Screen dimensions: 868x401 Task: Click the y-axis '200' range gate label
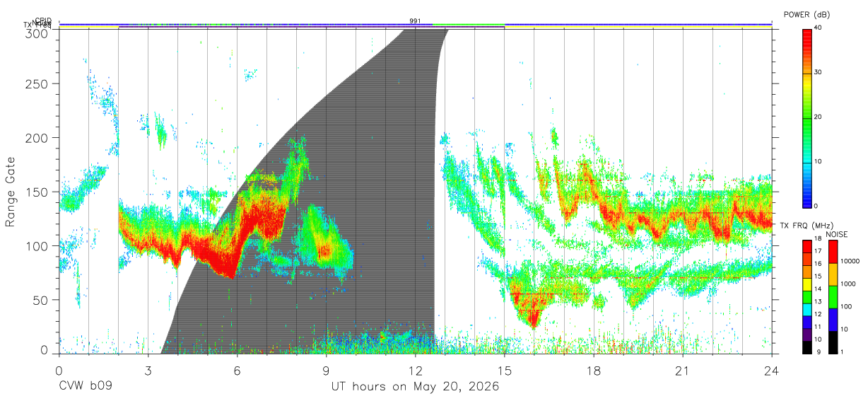pyautogui.click(x=36, y=138)
